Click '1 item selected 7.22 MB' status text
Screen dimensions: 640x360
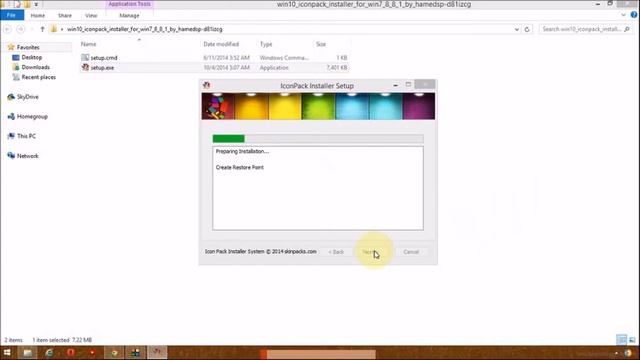(62, 340)
